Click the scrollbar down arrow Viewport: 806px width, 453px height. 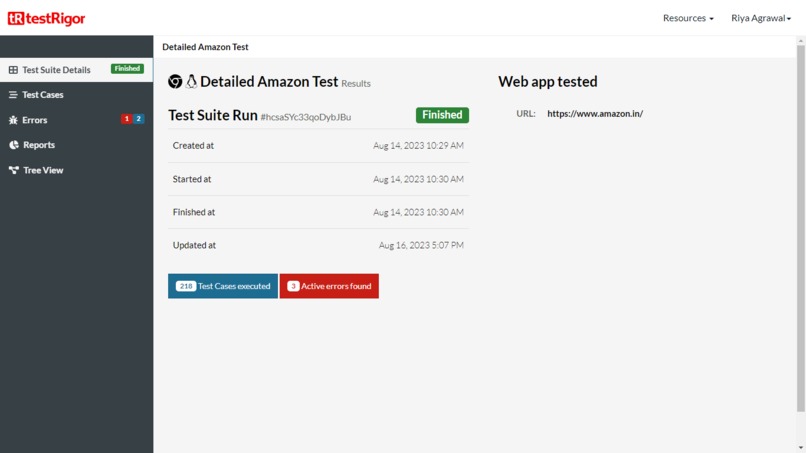[801, 448]
